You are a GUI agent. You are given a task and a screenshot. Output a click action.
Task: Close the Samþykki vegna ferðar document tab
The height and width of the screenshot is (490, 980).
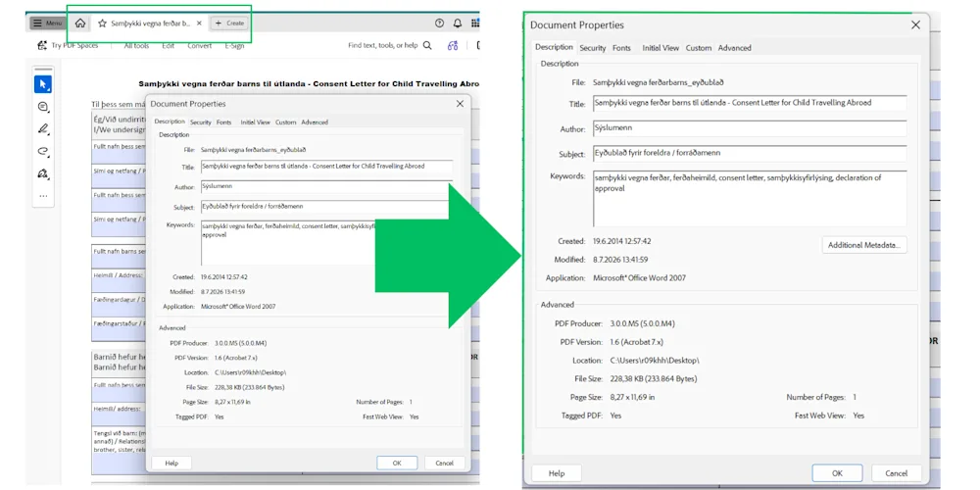pos(199,24)
